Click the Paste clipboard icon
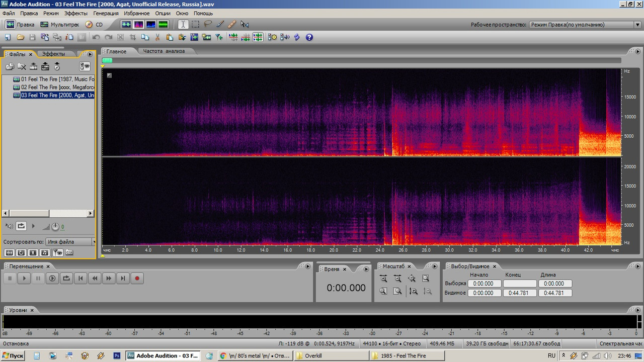This screenshot has height=362, width=644. point(170,37)
